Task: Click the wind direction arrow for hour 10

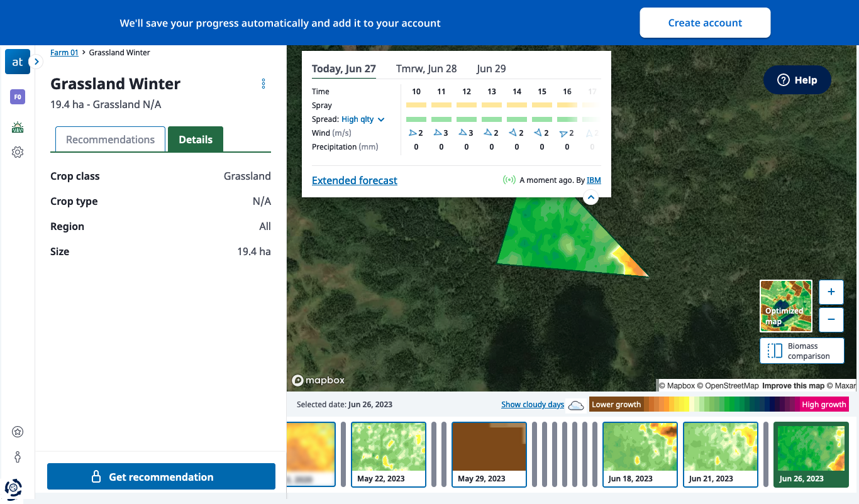Action: pos(413,133)
